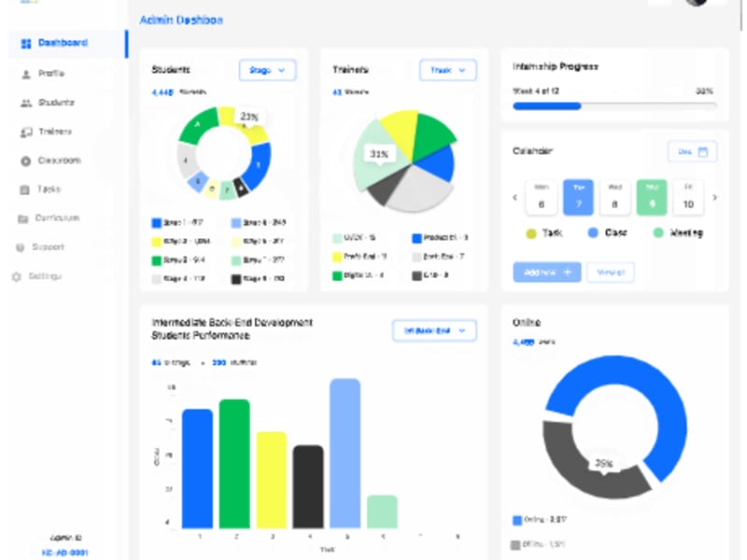747x560 pixels.
Task: Select Fri 10 in the calendar
Action: pos(688,197)
